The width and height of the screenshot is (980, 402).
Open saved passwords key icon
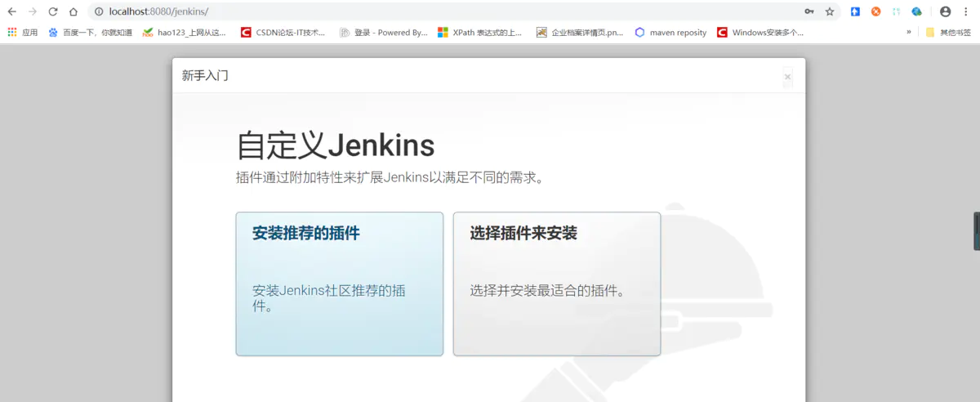(x=808, y=11)
